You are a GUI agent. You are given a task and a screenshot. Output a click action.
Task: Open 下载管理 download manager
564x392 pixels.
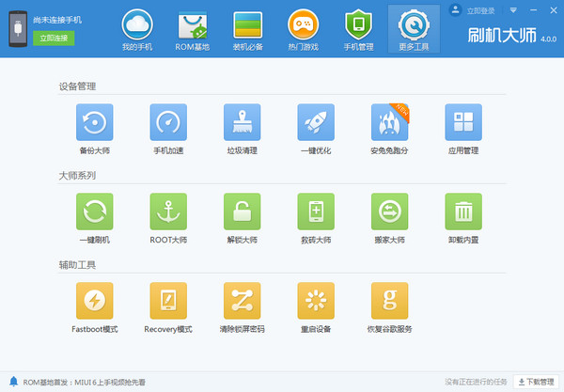[x=536, y=383]
